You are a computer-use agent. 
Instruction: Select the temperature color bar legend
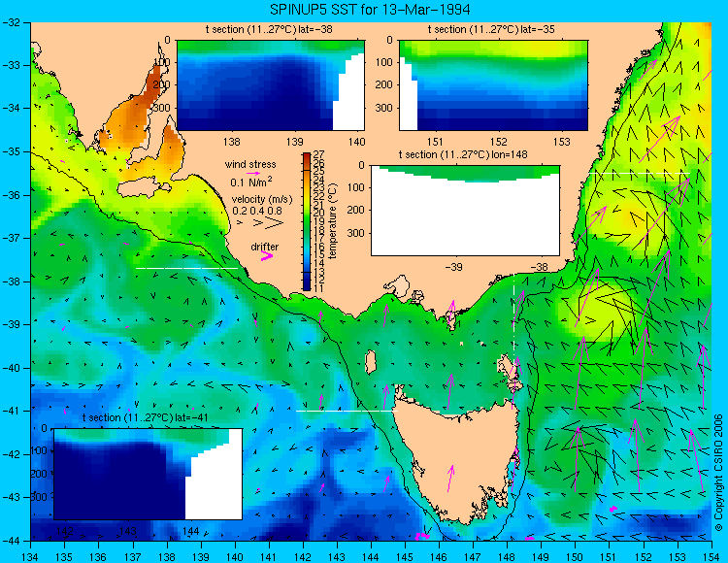coord(307,221)
